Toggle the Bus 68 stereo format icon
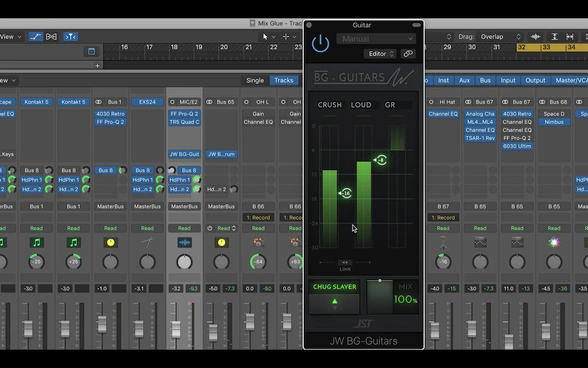Viewport: 588px width, 368px height. pos(542,102)
